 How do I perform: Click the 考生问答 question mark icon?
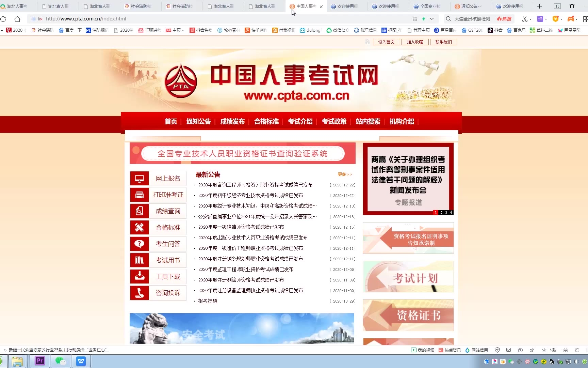pos(140,244)
